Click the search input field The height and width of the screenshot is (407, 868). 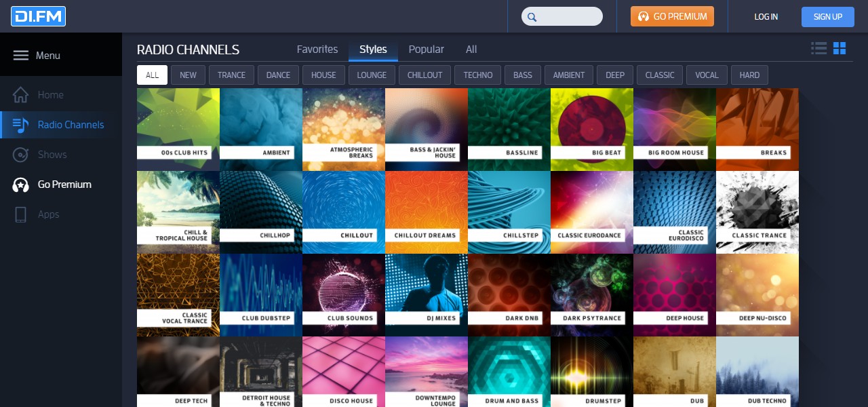coord(568,17)
